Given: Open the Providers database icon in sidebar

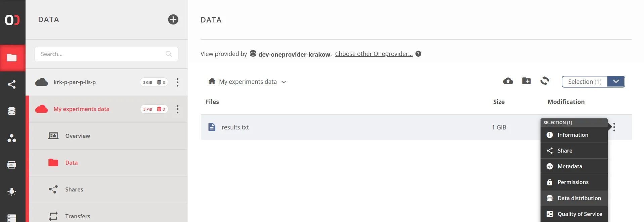Looking at the screenshot, I should (12, 111).
